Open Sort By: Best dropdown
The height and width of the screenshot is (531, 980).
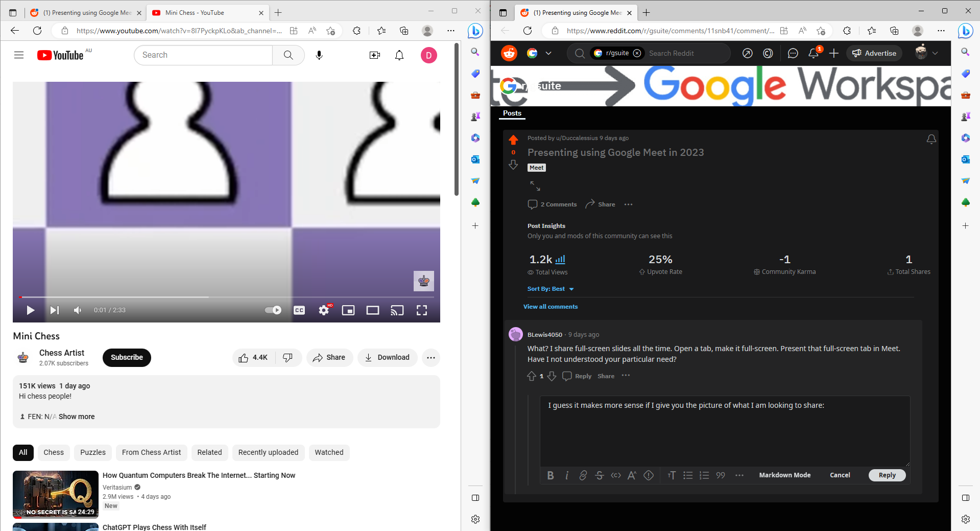point(551,289)
